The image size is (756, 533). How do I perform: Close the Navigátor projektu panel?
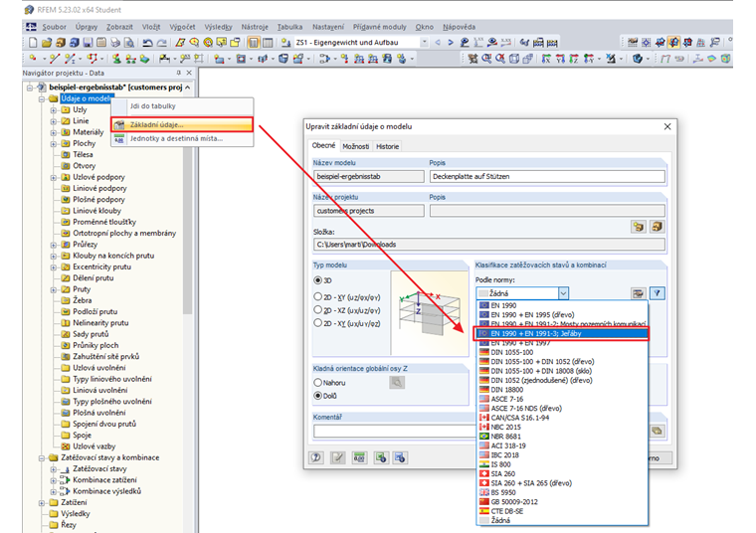coord(189,73)
